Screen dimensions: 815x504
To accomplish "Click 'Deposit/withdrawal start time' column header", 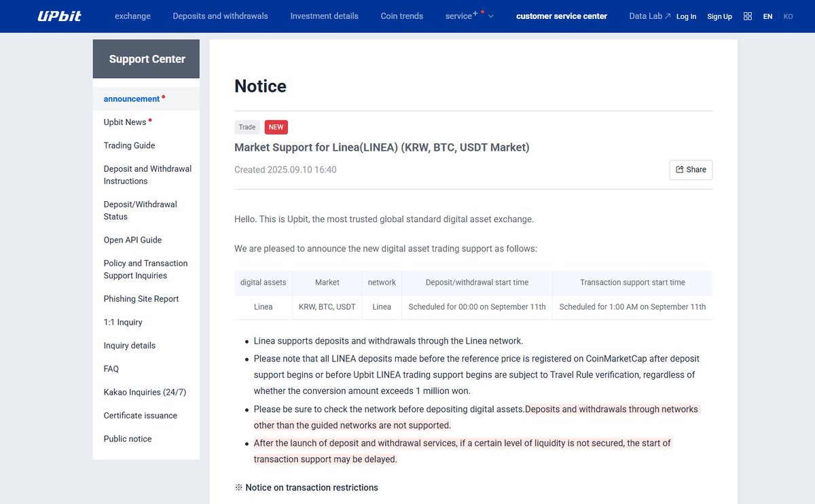I will (477, 283).
